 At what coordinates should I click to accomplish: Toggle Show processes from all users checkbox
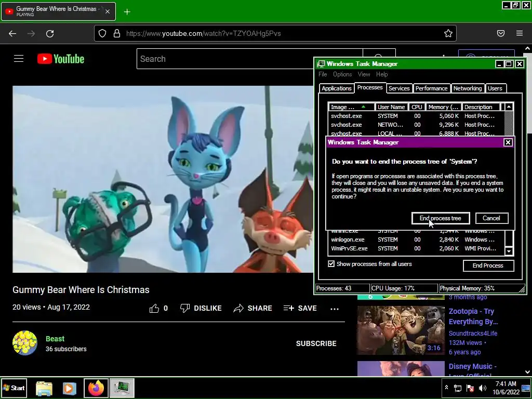(x=331, y=264)
